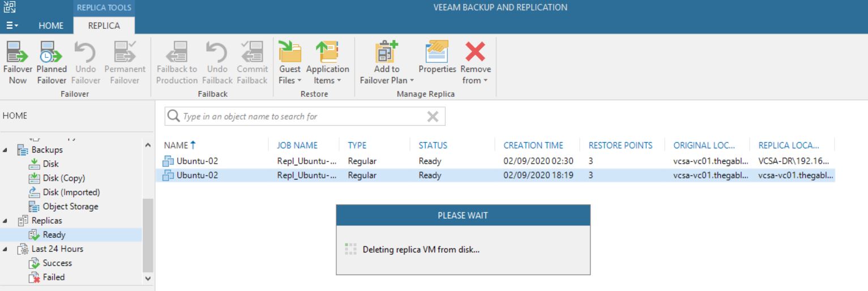Sort by the STATUS column header

433,145
